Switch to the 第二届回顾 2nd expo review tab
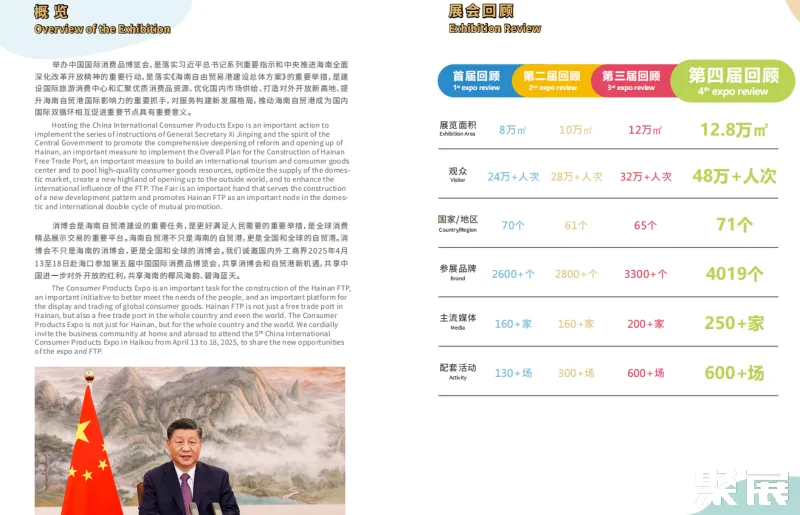The height and width of the screenshot is (515, 800). 552,80
